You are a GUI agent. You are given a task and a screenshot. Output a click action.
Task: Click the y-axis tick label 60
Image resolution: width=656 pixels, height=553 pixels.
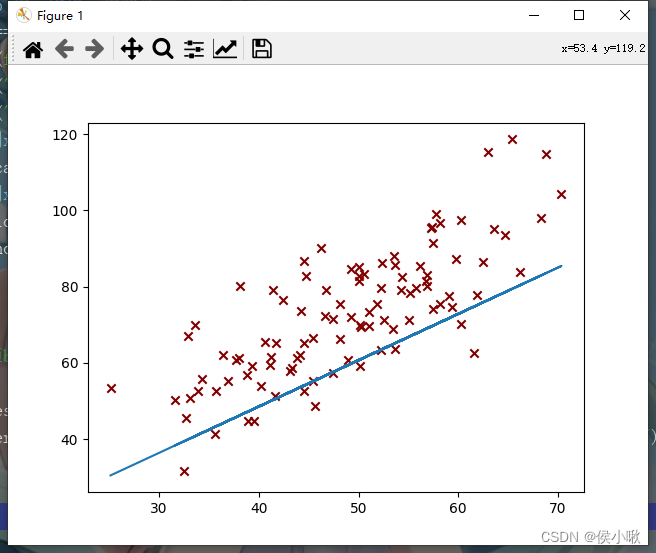[69, 363]
